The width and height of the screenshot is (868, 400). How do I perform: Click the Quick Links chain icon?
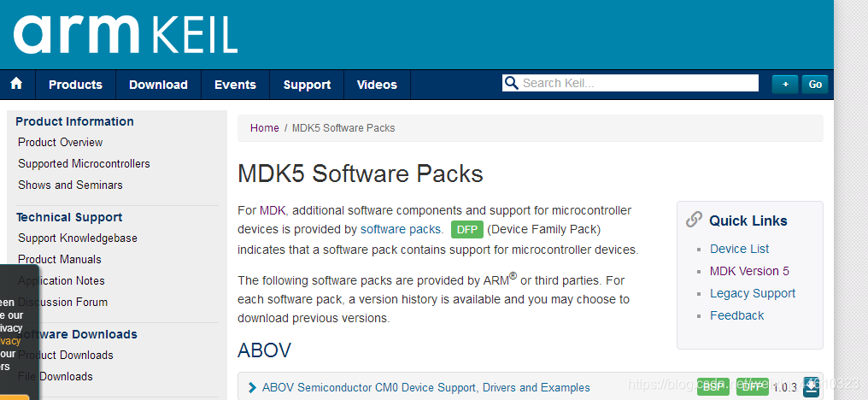click(695, 220)
